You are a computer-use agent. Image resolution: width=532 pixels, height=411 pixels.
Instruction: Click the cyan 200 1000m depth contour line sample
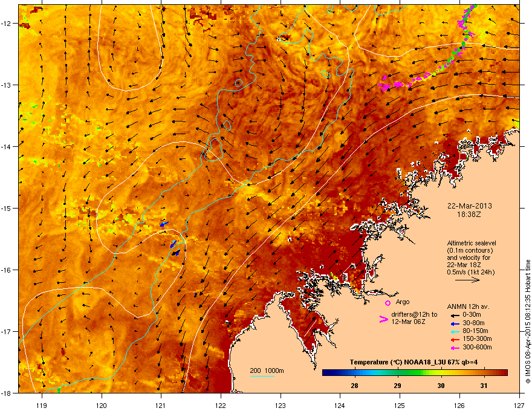click(x=262, y=376)
